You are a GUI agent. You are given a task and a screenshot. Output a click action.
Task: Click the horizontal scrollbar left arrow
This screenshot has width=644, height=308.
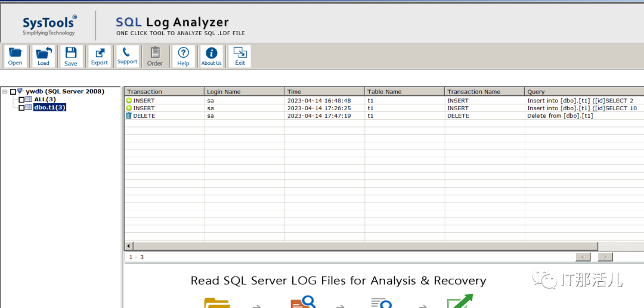(x=129, y=246)
